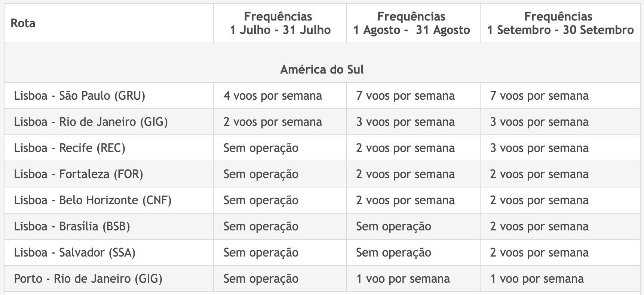Screen dimensions: 644x295
Task: Click the América do Sul section title
Action: click(322, 69)
